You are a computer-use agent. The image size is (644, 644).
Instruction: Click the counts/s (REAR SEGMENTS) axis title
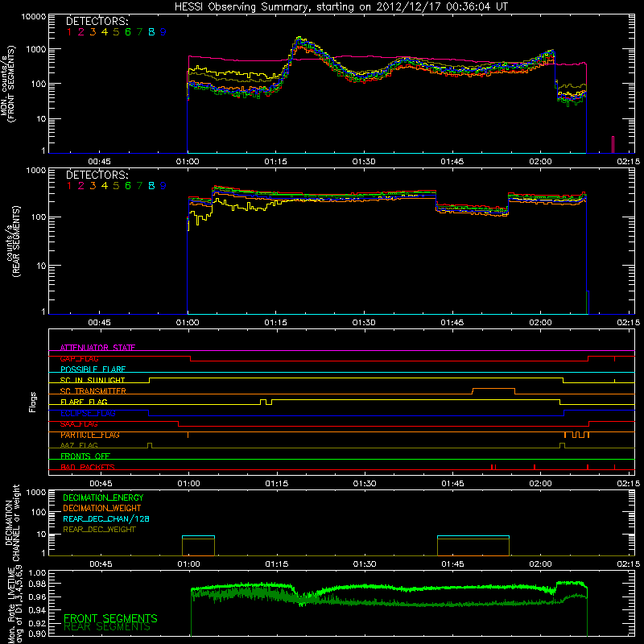(13, 242)
